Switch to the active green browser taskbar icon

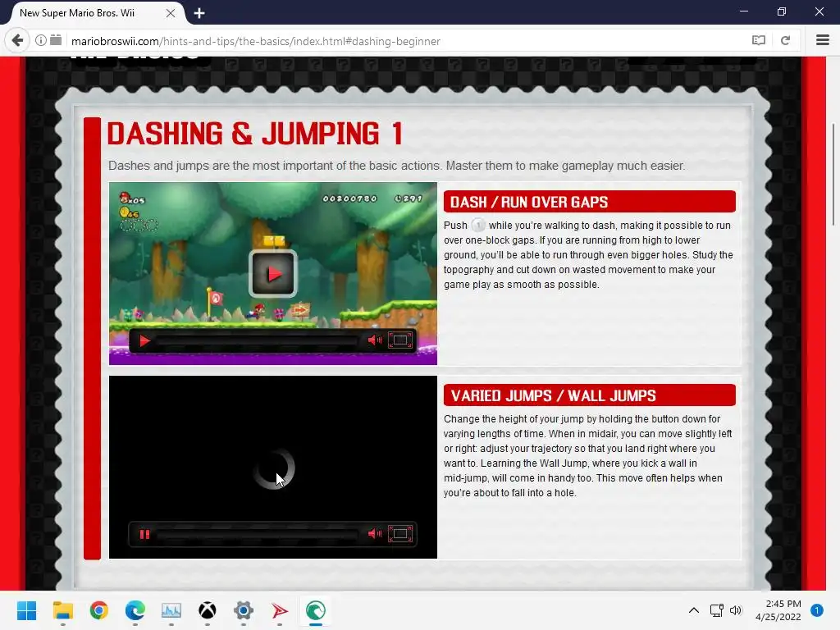[x=316, y=610]
